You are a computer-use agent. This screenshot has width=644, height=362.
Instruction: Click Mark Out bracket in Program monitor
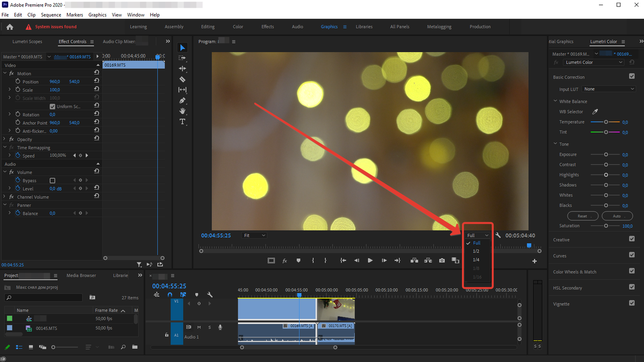click(x=325, y=261)
